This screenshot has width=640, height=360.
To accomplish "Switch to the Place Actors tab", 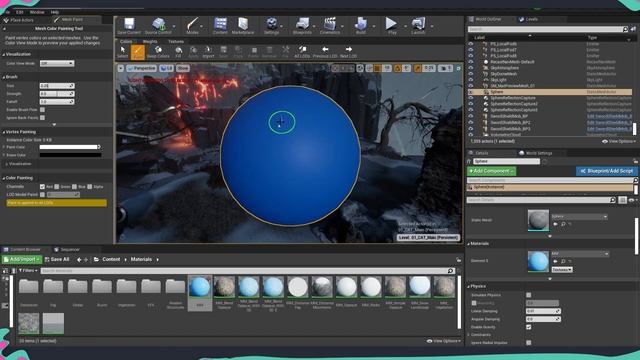I will coord(19,20).
